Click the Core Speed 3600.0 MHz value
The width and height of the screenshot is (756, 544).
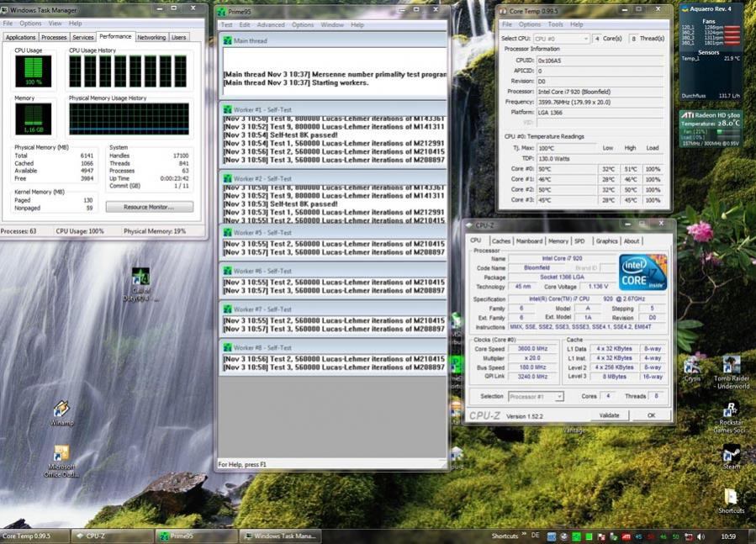[533, 349]
